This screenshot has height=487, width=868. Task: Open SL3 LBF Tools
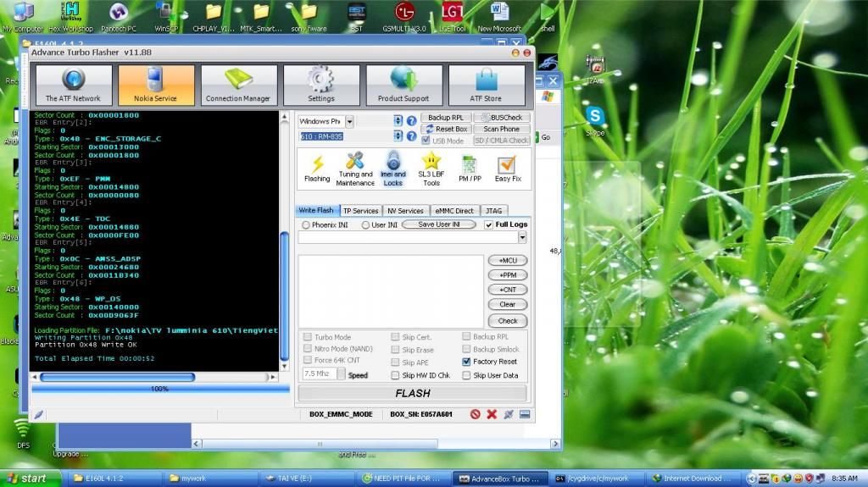pos(431,169)
